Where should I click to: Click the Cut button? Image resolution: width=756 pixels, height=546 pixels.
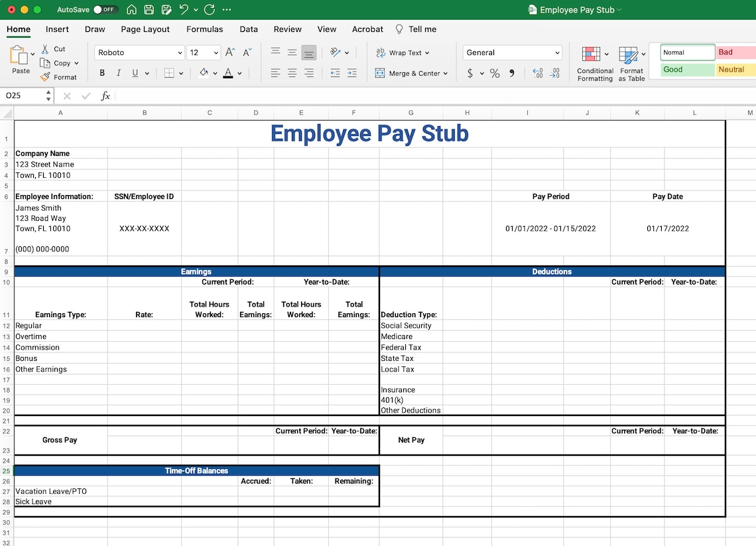pyautogui.click(x=53, y=48)
